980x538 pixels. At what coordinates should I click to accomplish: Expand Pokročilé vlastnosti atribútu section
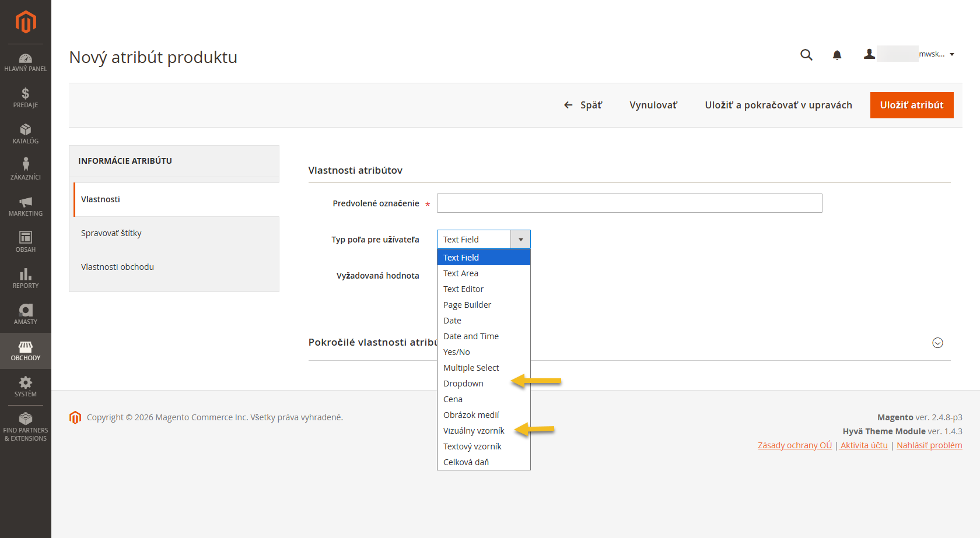point(937,343)
